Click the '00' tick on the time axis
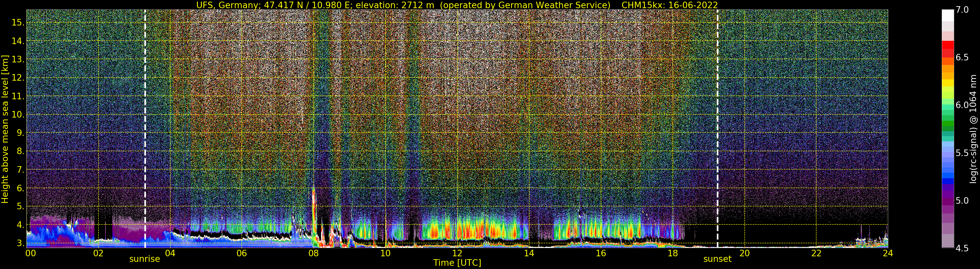Viewport: 980px width, 269px height. [30, 253]
